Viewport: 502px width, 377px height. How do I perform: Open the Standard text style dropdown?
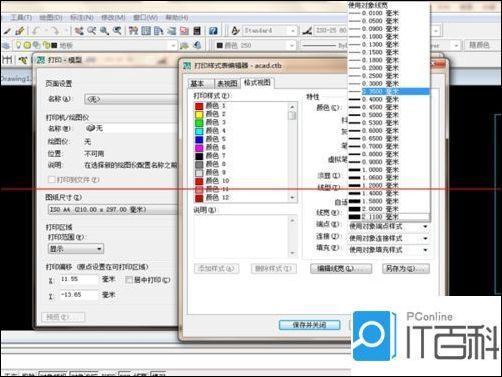269,31
